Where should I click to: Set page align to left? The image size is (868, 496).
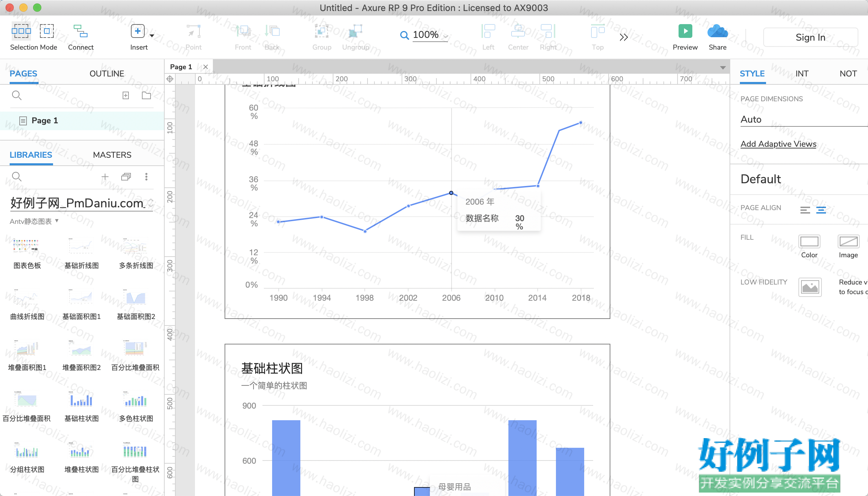[x=805, y=210]
